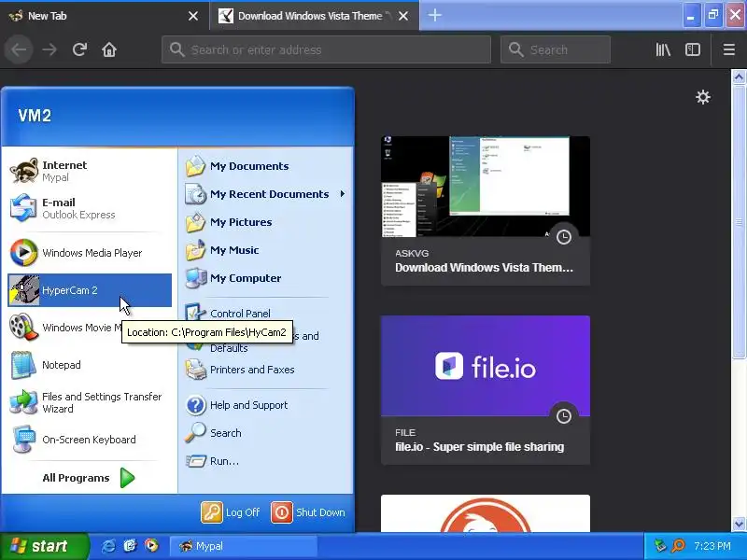Viewport: 747px width, 560px height.
Task: Click the green network tray icon
Action: pyautogui.click(x=660, y=546)
